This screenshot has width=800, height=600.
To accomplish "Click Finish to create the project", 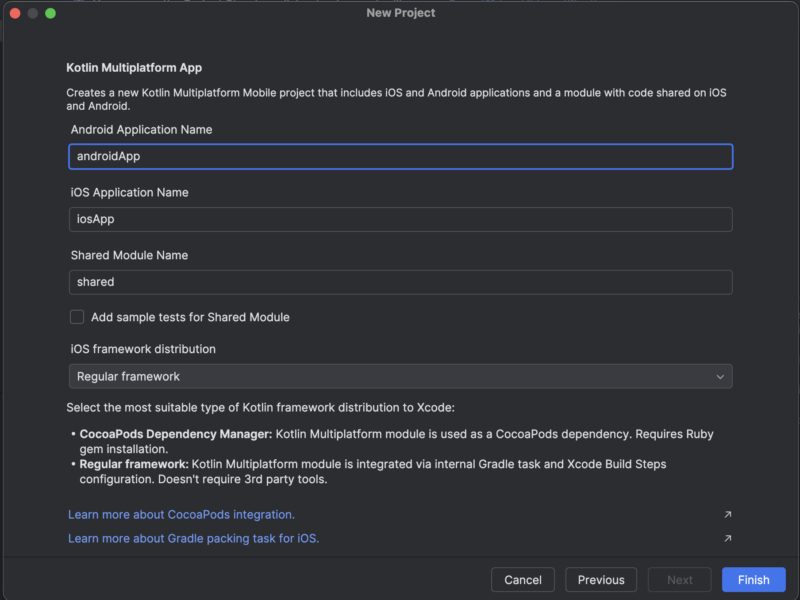I will click(x=753, y=579).
